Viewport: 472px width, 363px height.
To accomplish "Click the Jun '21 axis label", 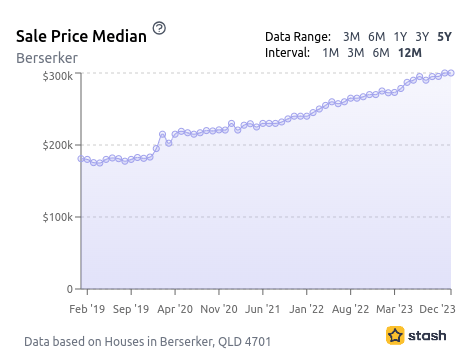I will (x=263, y=309).
